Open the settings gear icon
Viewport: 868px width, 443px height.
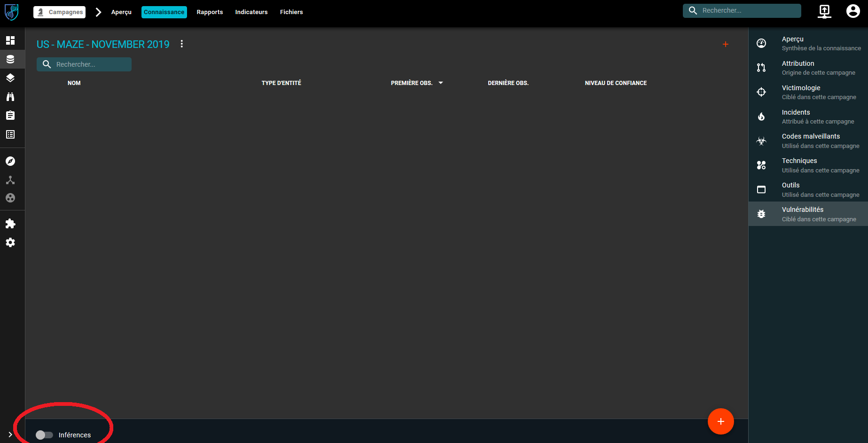[x=10, y=242]
